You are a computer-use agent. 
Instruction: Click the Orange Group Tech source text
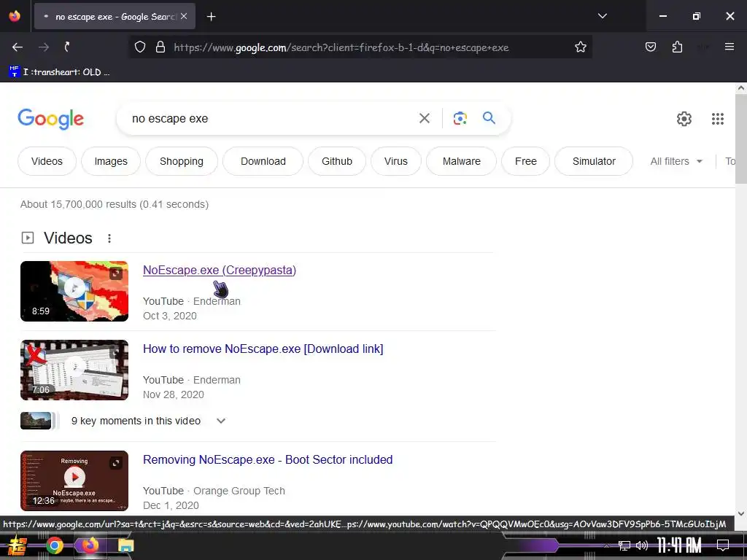coord(239,491)
